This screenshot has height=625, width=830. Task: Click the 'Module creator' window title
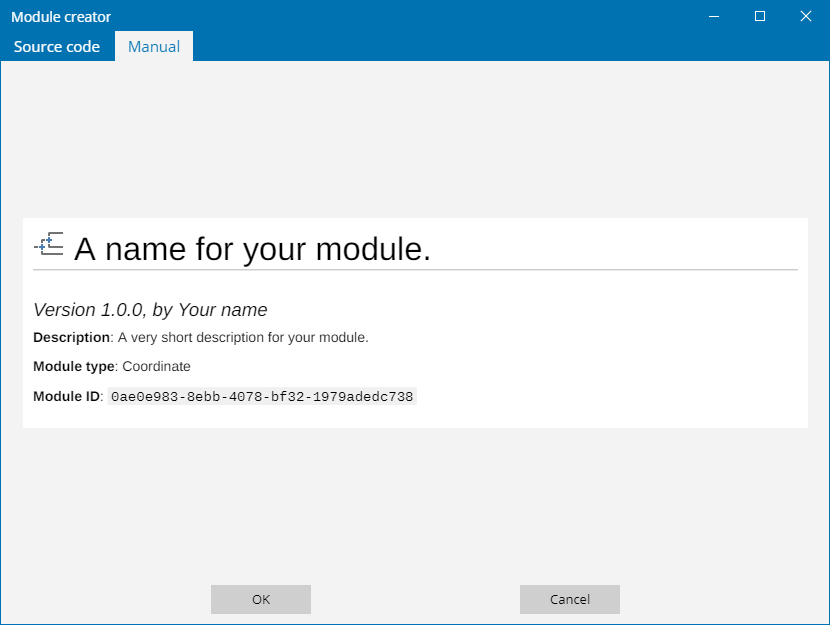pos(61,17)
